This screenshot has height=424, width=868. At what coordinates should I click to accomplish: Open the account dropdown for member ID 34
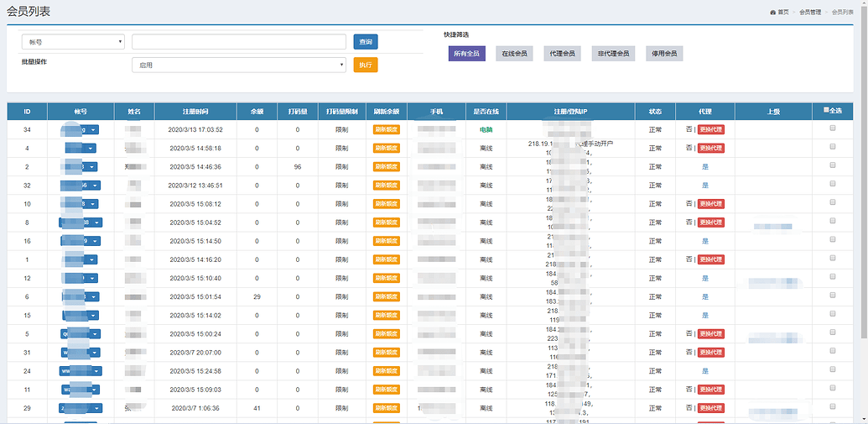93,129
